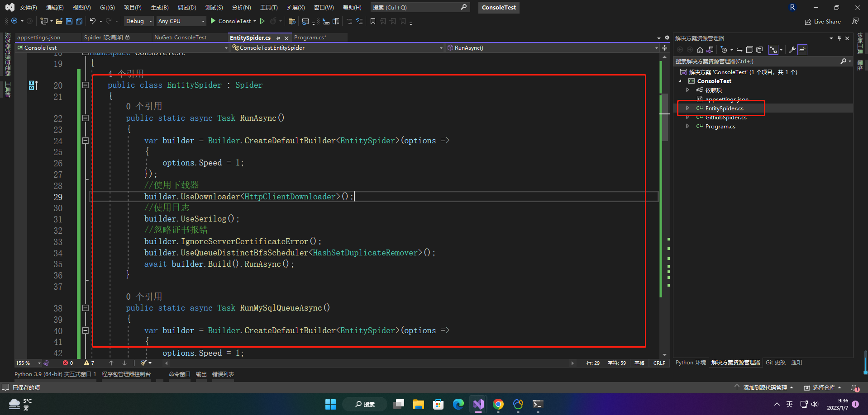Viewport: 868px width, 415px height.
Task: Toggle pin on the EntitySpider.cs tab
Action: (278, 38)
